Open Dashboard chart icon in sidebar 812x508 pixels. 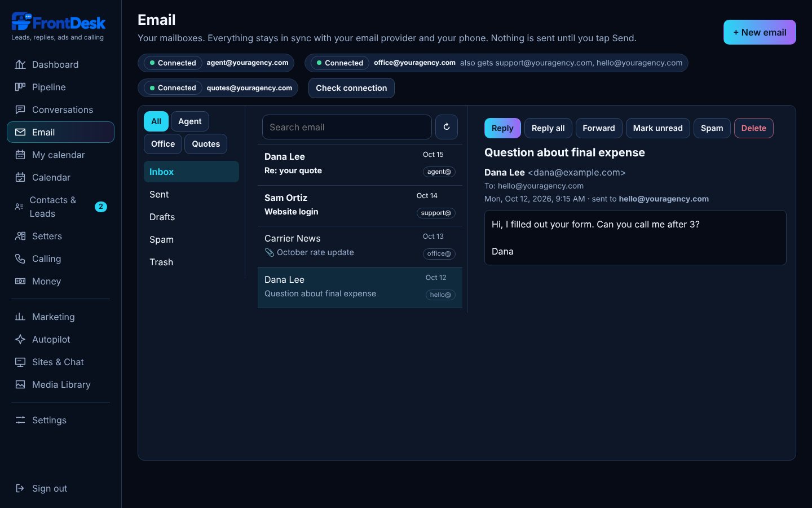[x=20, y=64]
